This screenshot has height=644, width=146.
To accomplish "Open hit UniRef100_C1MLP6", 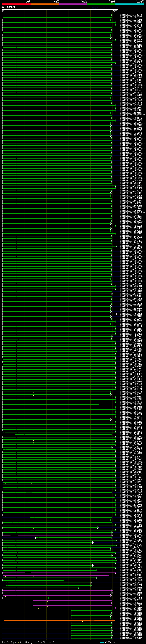I will pos(131,20).
